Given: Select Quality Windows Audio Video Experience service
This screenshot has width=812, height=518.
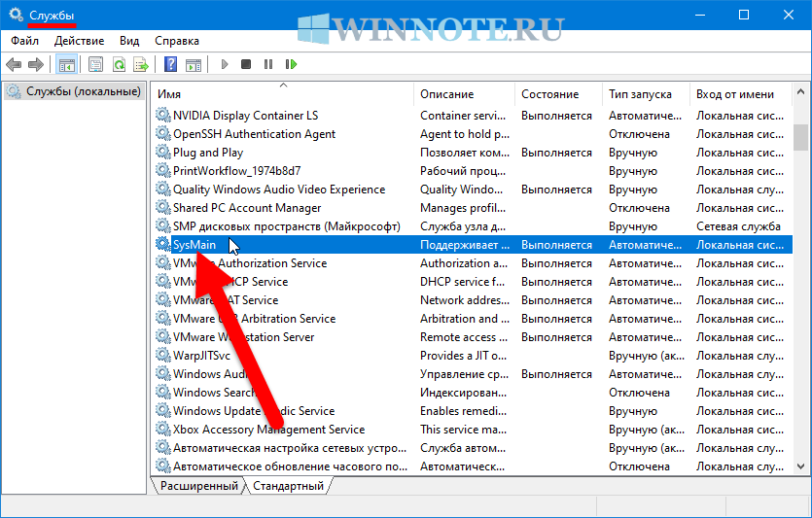Looking at the screenshot, I should click(x=474, y=190).
